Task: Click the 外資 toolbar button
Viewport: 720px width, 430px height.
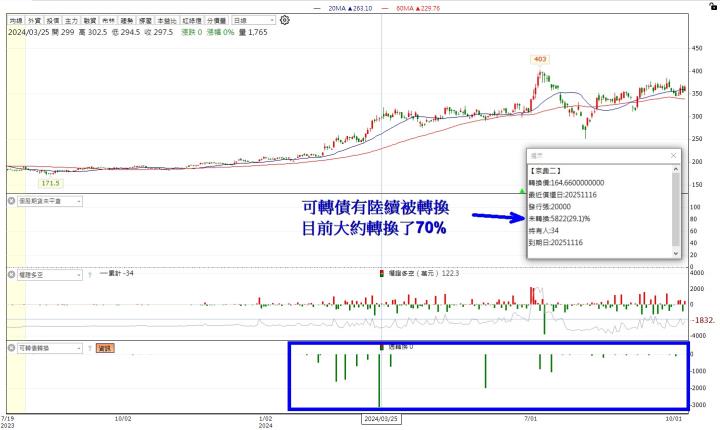Action: 34,21
